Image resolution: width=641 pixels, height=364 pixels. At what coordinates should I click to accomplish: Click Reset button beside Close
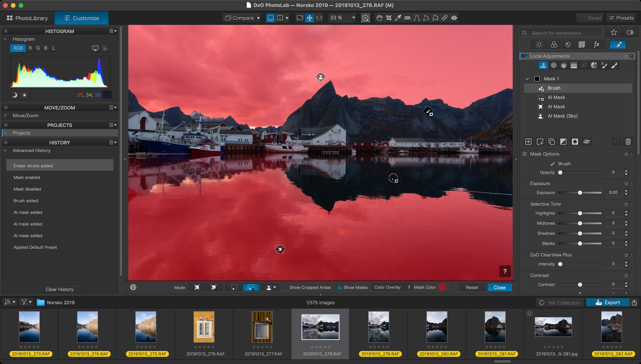coord(472,287)
